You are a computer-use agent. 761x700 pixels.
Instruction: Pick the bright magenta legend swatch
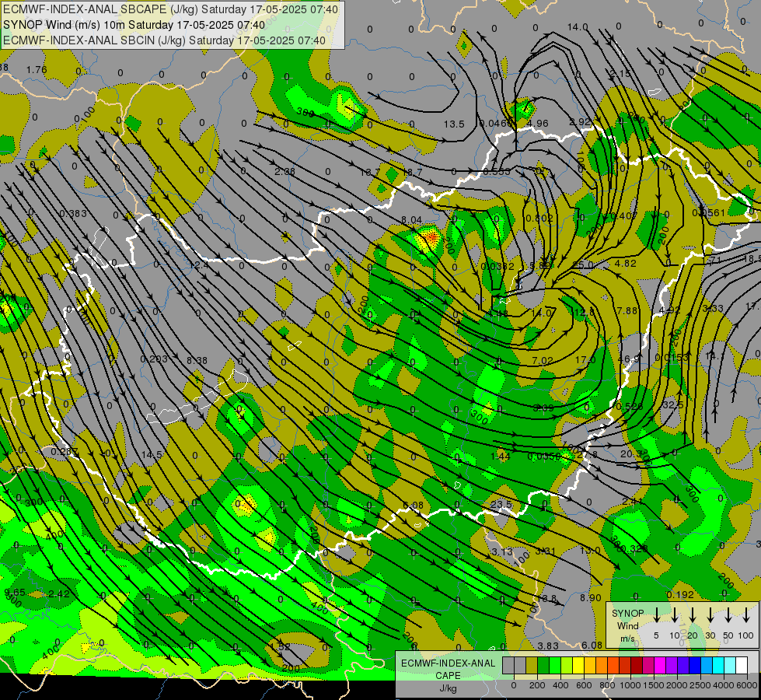coord(660,665)
